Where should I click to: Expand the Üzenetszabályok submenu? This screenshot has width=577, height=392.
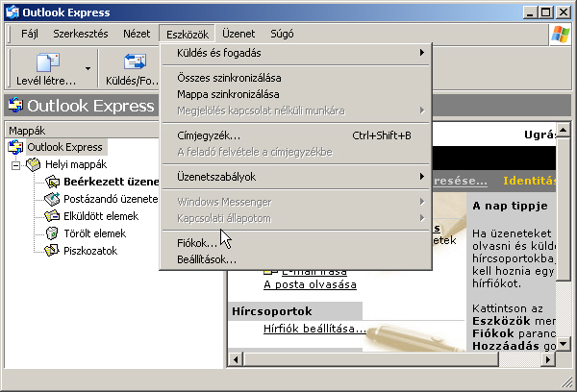click(x=295, y=177)
